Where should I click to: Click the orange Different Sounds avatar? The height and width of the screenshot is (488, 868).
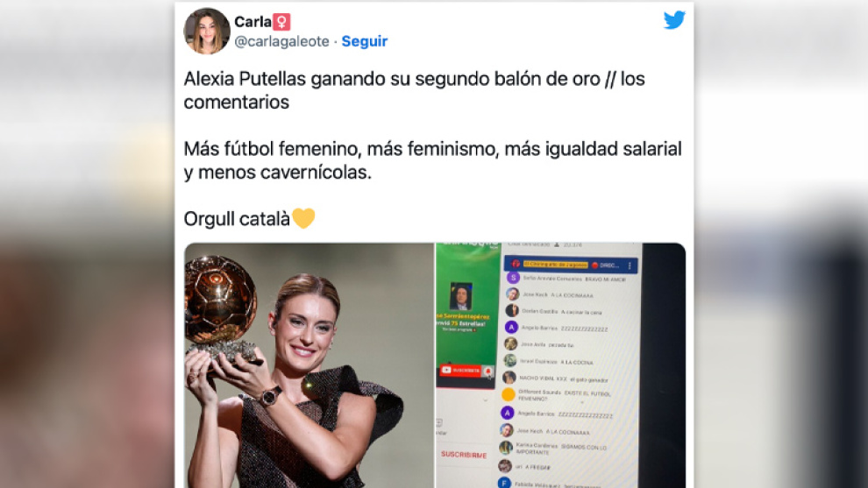[x=509, y=394]
